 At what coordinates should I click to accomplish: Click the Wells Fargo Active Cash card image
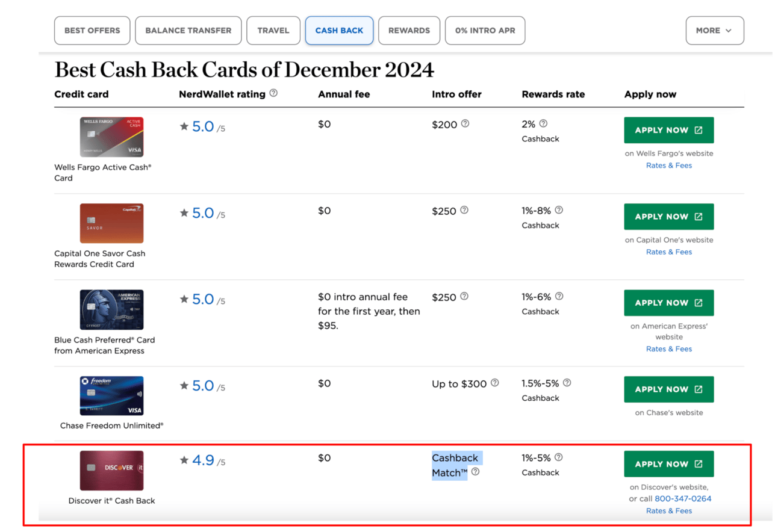[x=112, y=137]
